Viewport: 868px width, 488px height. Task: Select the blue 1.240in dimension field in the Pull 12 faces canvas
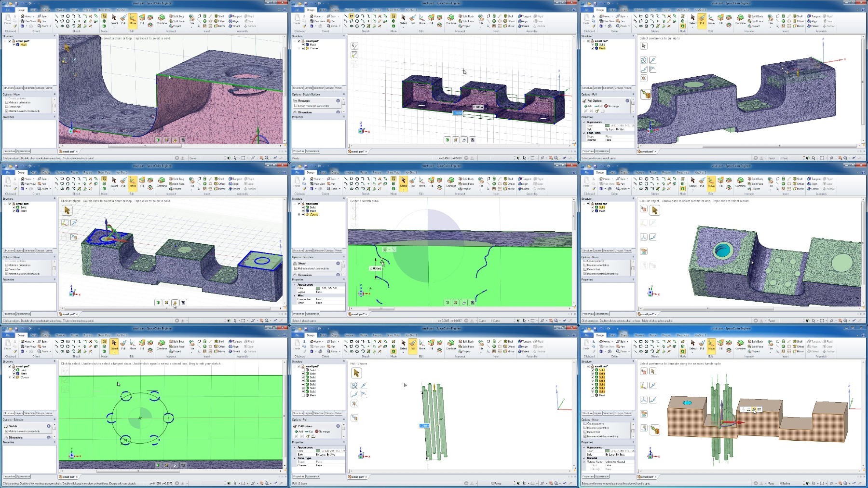(x=424, y=426)
